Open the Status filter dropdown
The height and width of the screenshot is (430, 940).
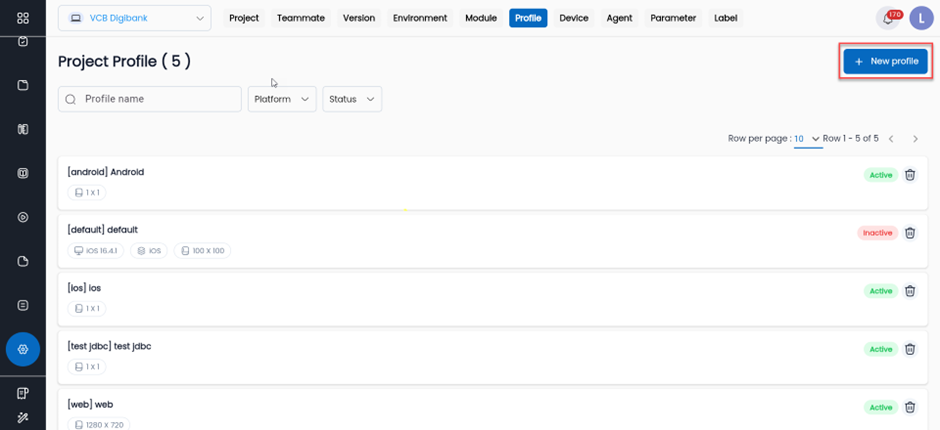tap(352, 99)
